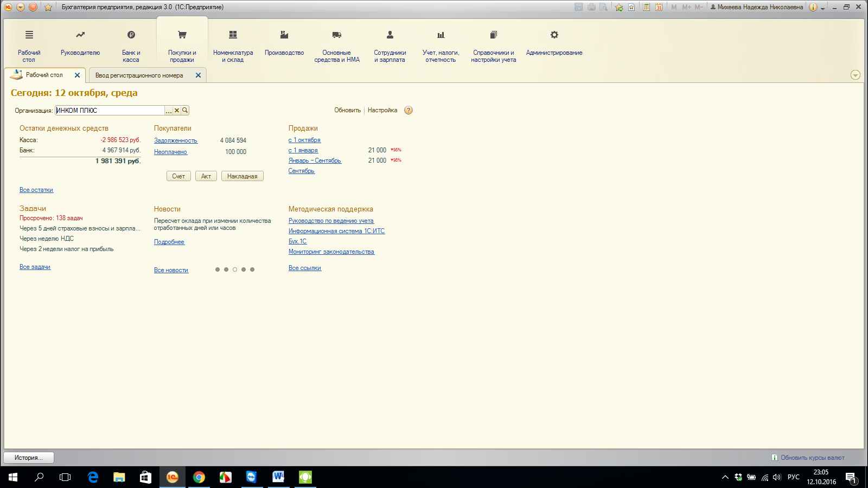The image size is (868, 488).
Task: Select the last news pager dot
Action: tap(252, 269)
